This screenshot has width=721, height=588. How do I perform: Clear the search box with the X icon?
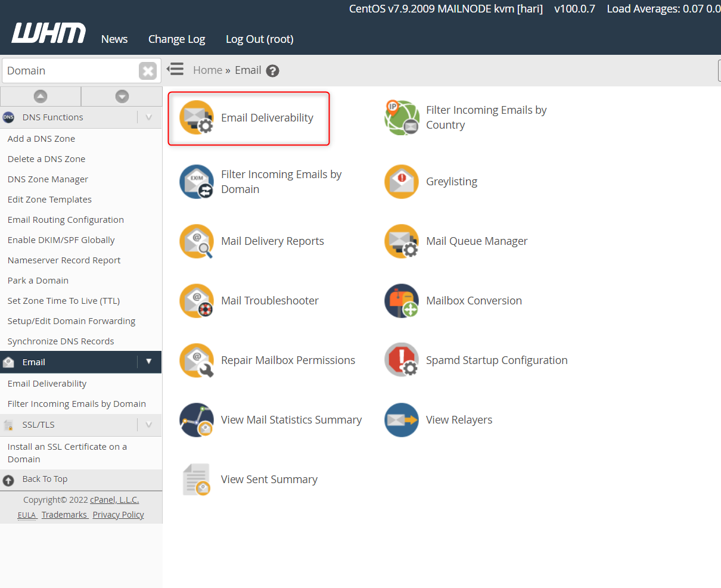click(x=148, y=71)
